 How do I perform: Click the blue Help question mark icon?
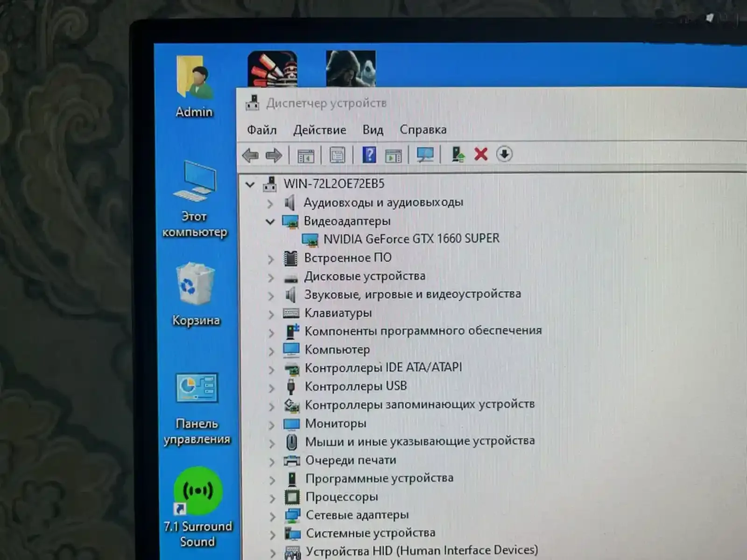click(369, 154)
